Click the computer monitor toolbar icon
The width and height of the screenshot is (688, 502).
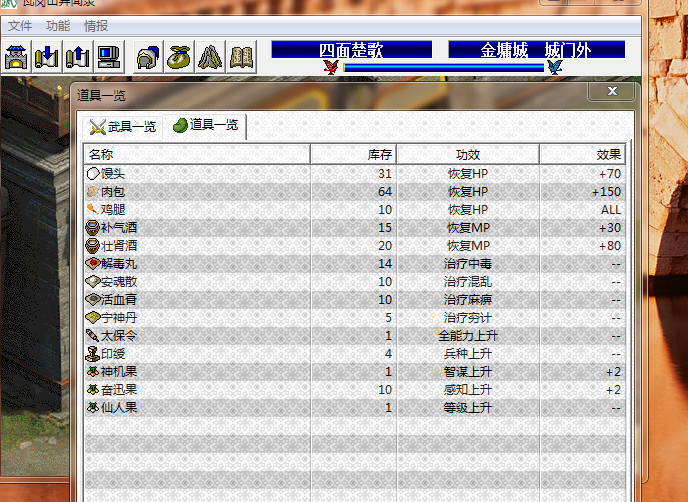pos(108,57)
